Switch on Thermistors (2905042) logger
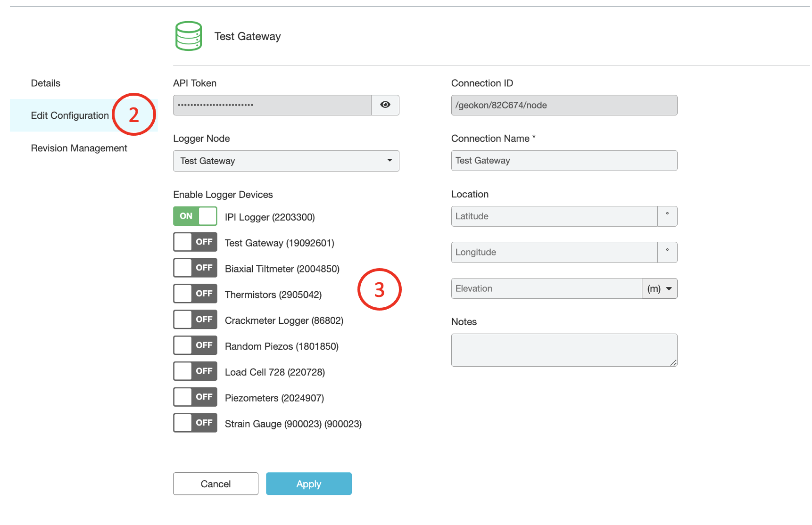The height and width of the screenshot is (525, 812). (x=195, y=294)
